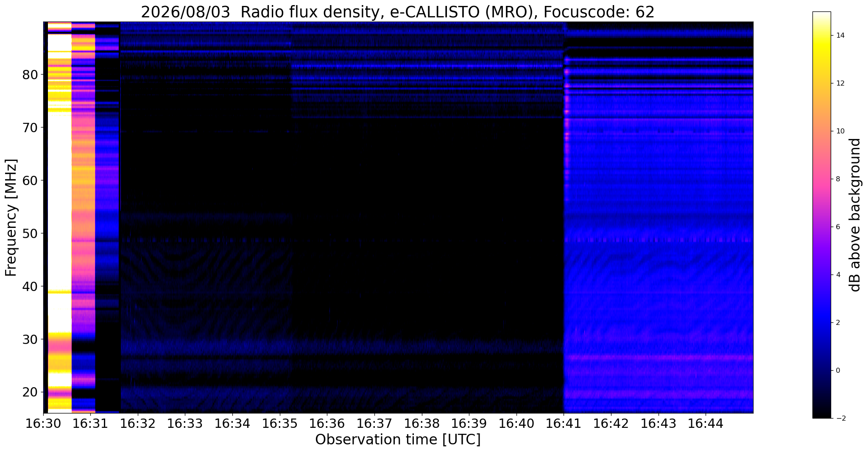This screenshot has width=868, height=452.
Task: Click the 16:36 time tick label
Action: tap(327, 424)
